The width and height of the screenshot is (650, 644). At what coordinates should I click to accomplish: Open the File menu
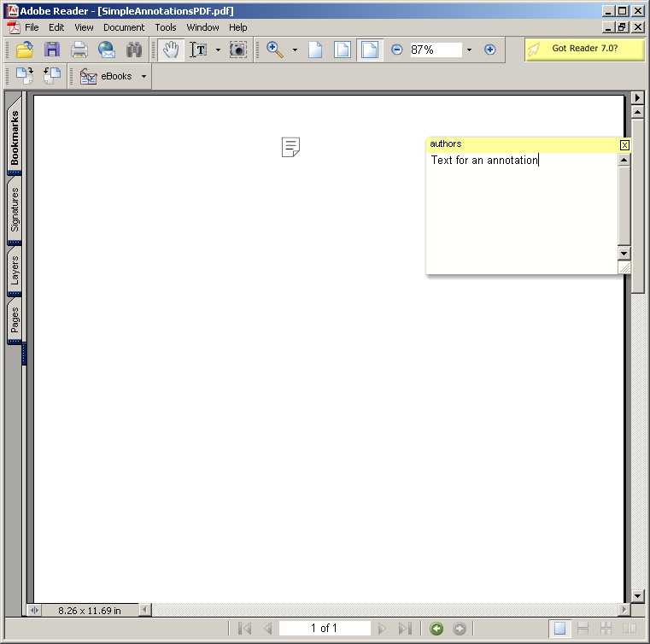[32, 27]
